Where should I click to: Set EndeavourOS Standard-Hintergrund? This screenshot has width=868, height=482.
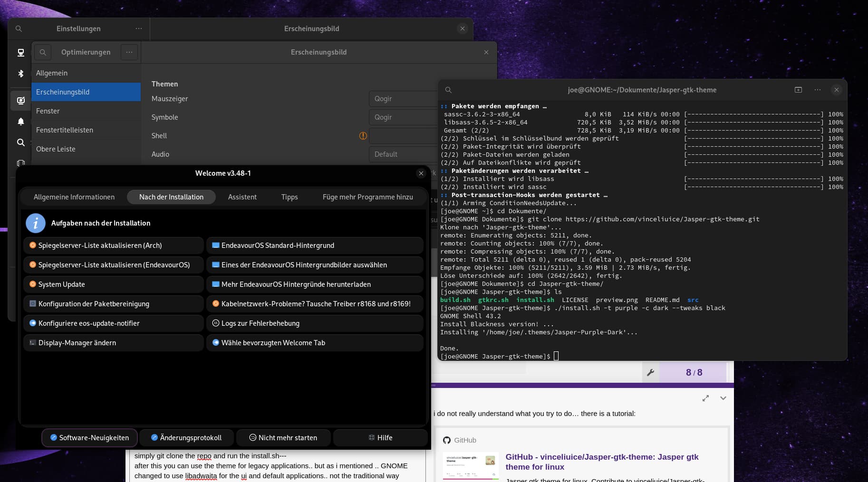click(x=315, y=246)
